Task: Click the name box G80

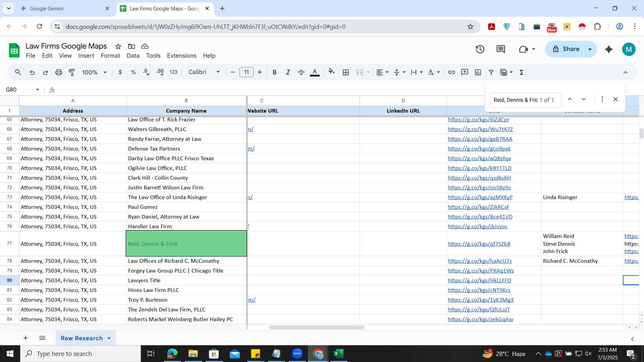Action: [x=20, y=89]
